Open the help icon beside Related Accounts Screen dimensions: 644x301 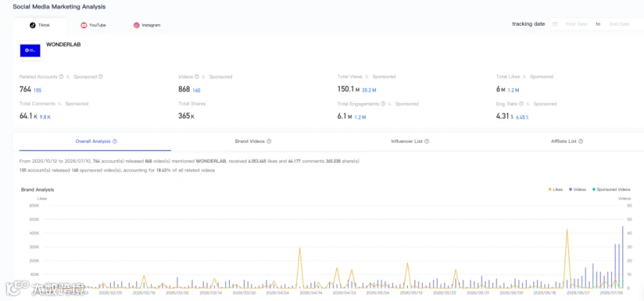(x=62, y=77)
